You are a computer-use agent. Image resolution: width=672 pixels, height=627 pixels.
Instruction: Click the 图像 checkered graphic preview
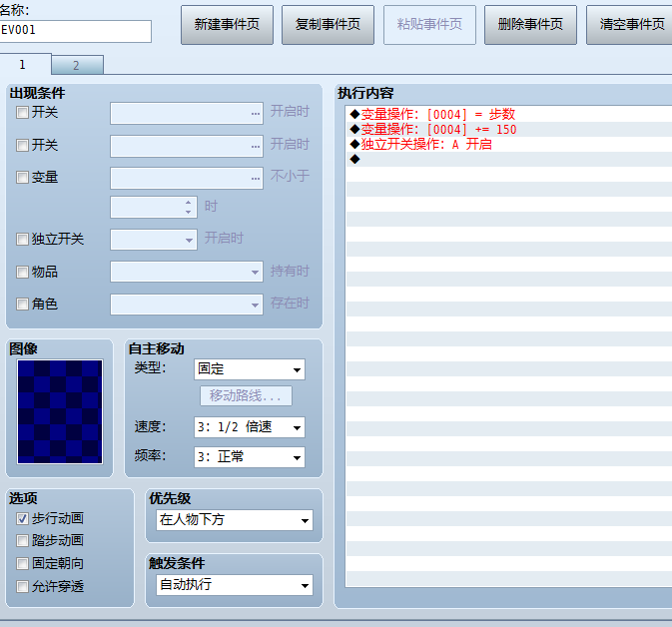pos(60,412)
